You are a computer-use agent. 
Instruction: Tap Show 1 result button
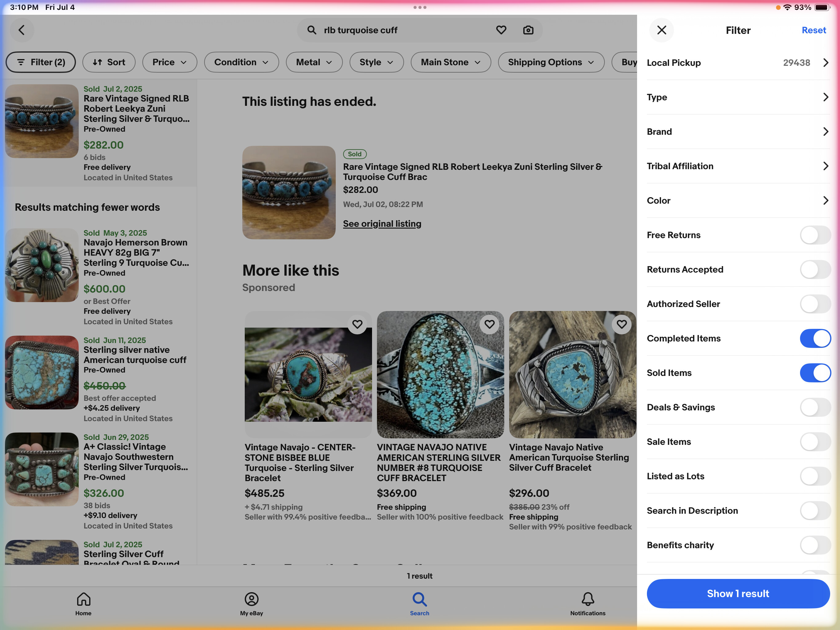pos(738,593)
